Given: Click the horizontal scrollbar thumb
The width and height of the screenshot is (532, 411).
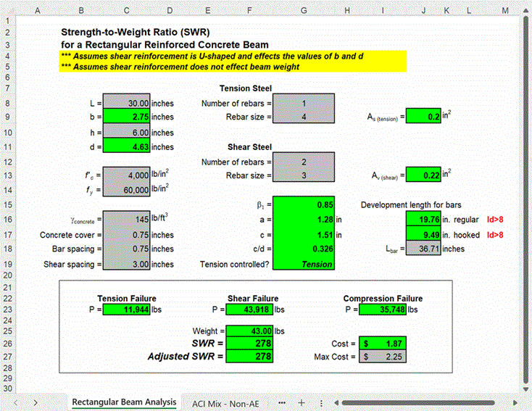Looking at the screenshot, I should coord(422,402).
